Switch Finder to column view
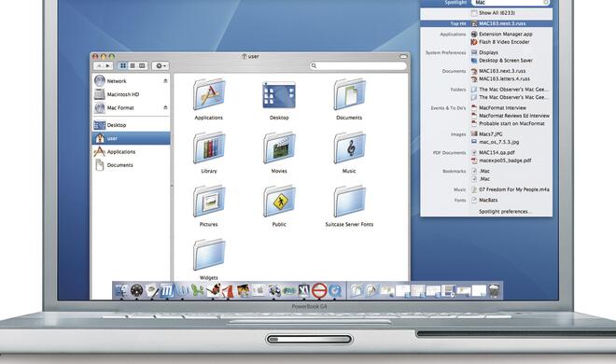The width and height of the screenshot is (616, 364). [x=142, y=65]
